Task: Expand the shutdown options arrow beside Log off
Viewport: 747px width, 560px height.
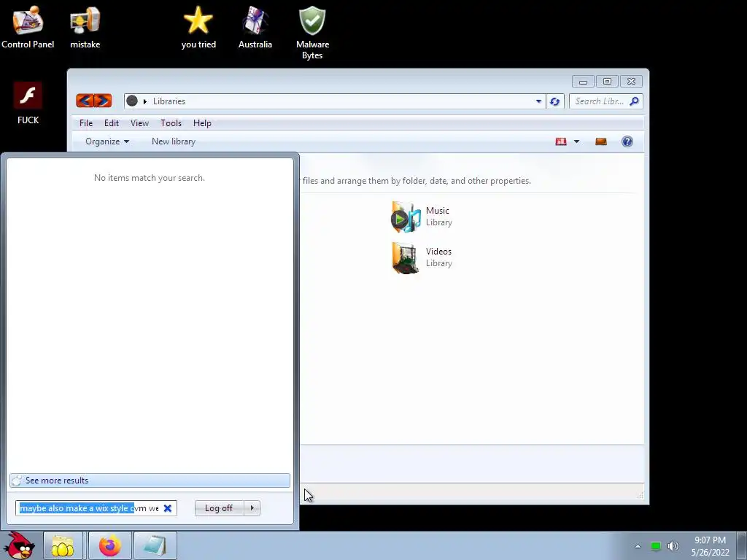Action: click(252, 508)
